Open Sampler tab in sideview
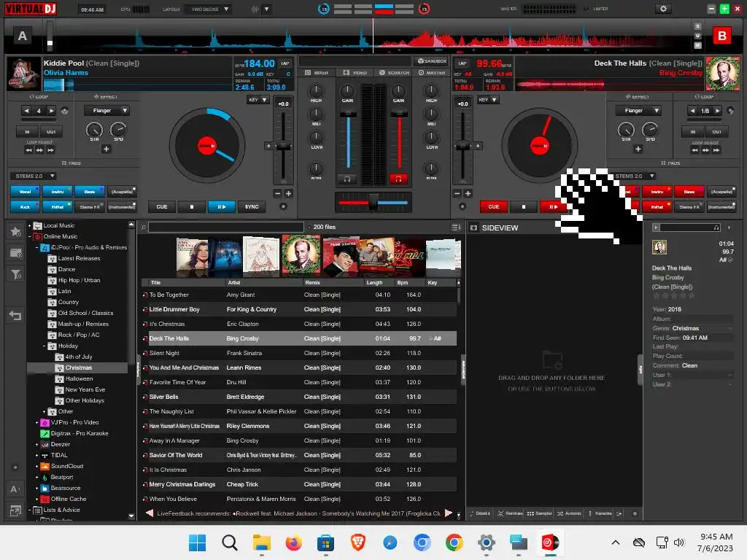 [x=540, y=513]
